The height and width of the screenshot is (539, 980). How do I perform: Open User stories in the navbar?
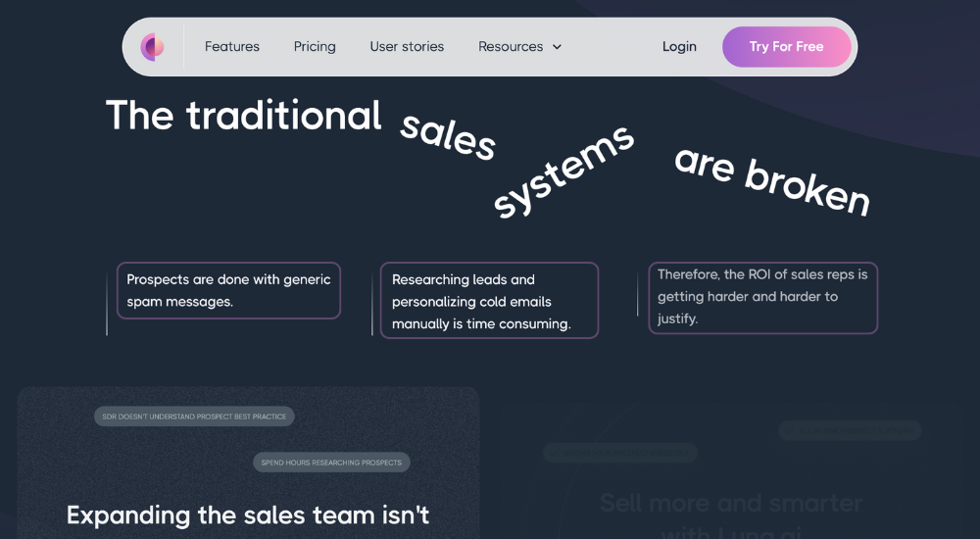(407, 47)
